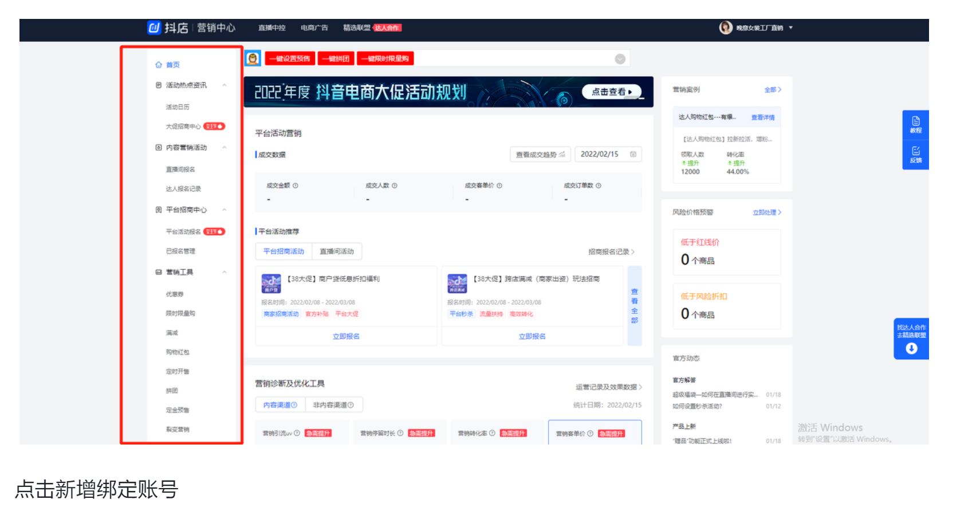
Task: Click the 低于红线价 warning card
Action: 726,253
